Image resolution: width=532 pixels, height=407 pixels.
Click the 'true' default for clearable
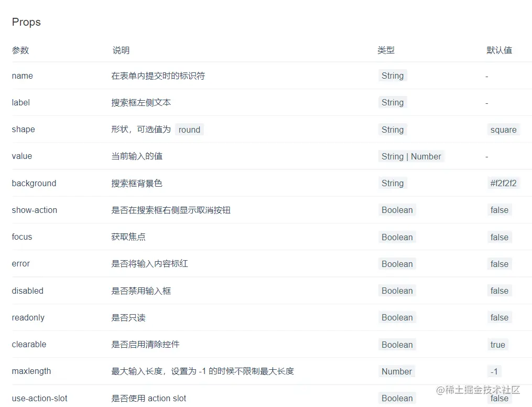(x=498, y=345)
